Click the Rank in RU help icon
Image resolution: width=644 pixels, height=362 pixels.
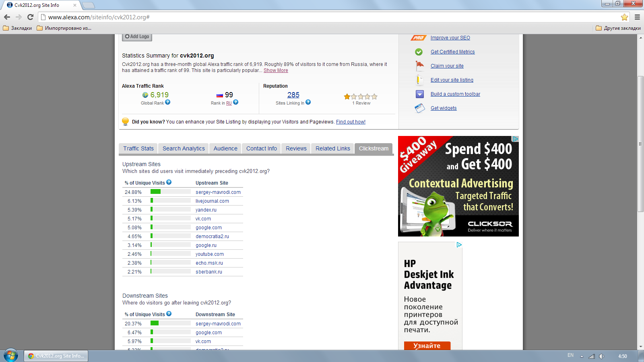pos(236,102)
